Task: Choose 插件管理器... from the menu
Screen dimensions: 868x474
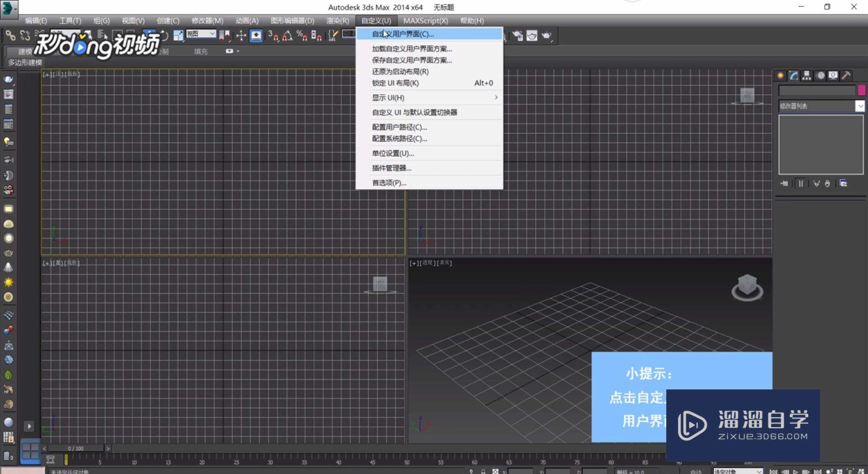Action: point(391,168)
